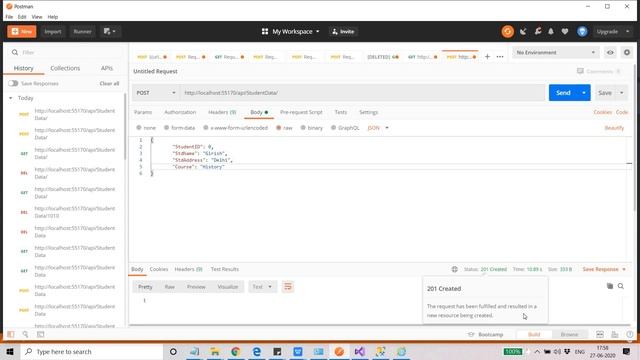Click the filter search magnifier icon
Viewport: 640px width, 360px height.
pyautogui.click(x=15, y=52)
